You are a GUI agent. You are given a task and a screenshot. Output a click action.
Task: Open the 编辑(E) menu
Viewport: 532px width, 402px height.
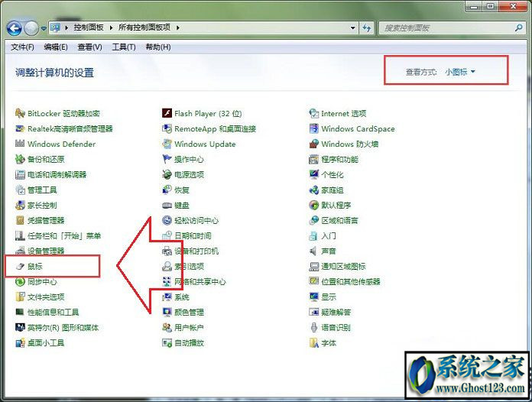pyautogui.click(x=56, y=47)
